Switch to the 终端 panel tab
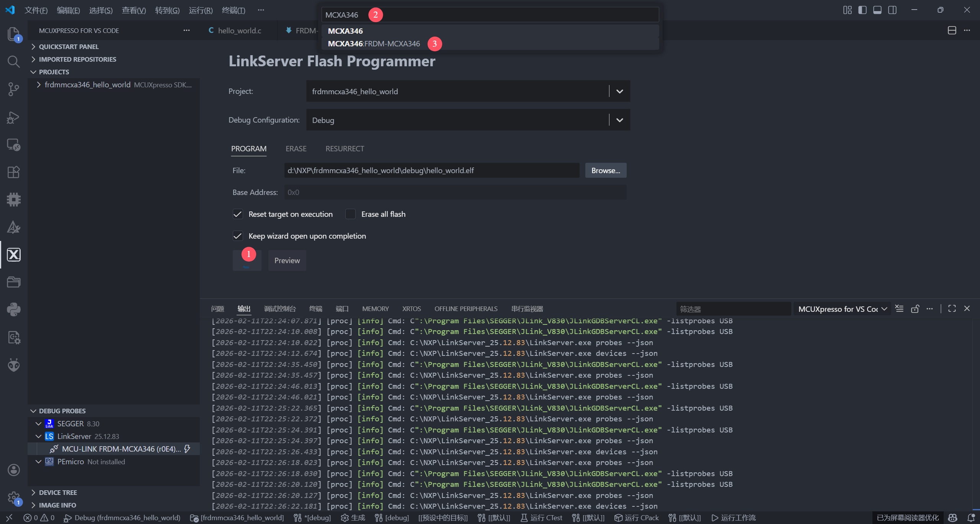The image size is (980, 524). tap(316, 309)
